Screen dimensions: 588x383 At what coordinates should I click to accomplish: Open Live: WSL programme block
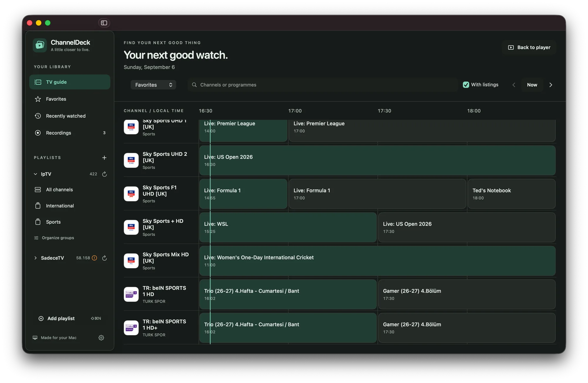click(x=288, y=228)
